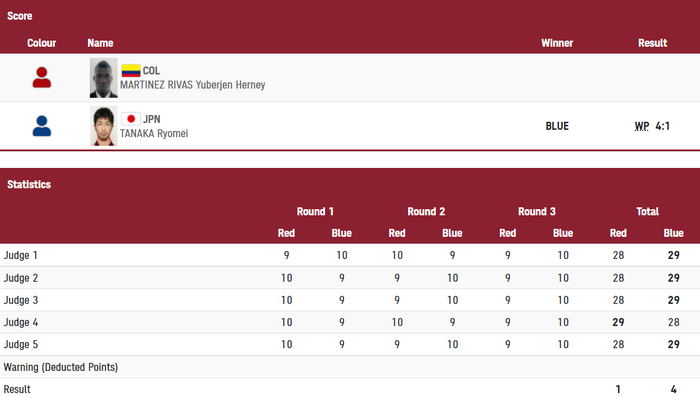
Task: Click the Statistics section header
Action: (x=29, y=184)
